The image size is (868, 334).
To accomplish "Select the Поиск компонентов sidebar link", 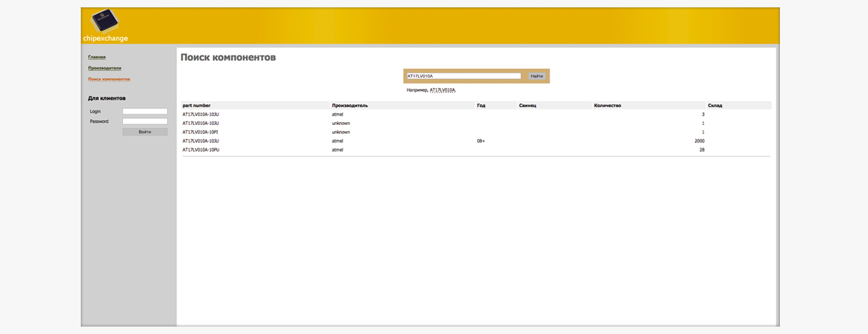I will coord(109,79).
